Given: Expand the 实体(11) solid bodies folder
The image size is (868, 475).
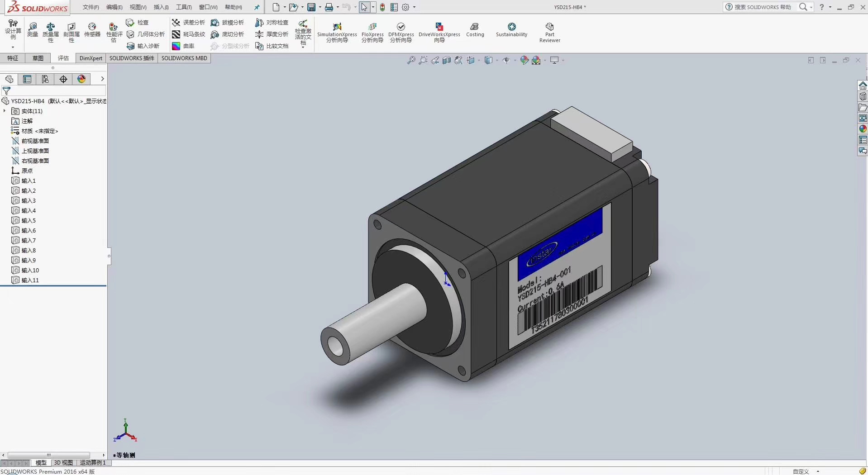Looking at the screenshot, I should pyautogui.click(x=5, y=111).
